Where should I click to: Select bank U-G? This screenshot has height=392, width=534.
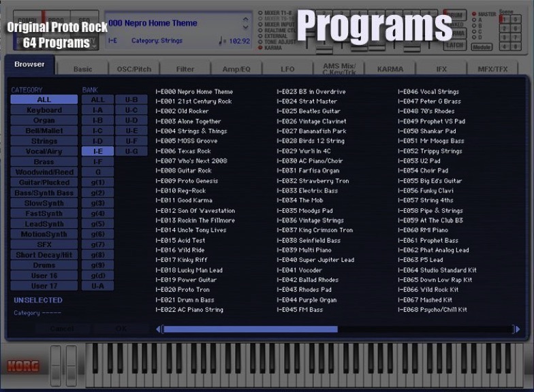131,151
